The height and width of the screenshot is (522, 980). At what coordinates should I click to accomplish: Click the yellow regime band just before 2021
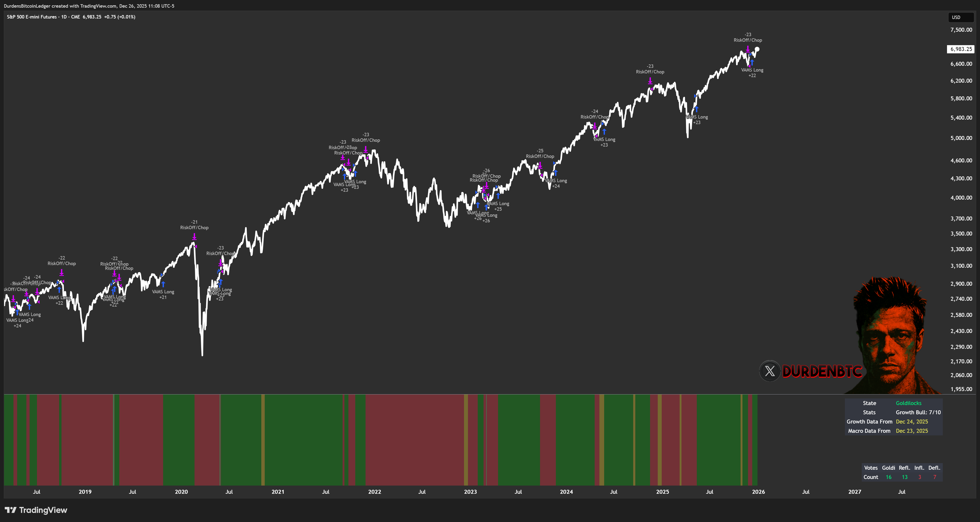coord(263,439)
